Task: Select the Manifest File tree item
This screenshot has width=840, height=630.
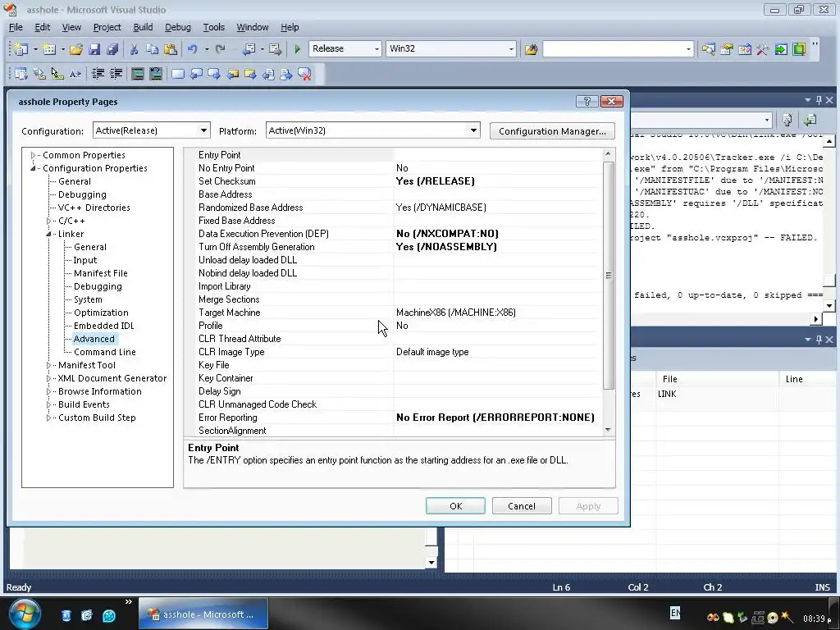Action: pyautogui.click(x=100, y=273)
